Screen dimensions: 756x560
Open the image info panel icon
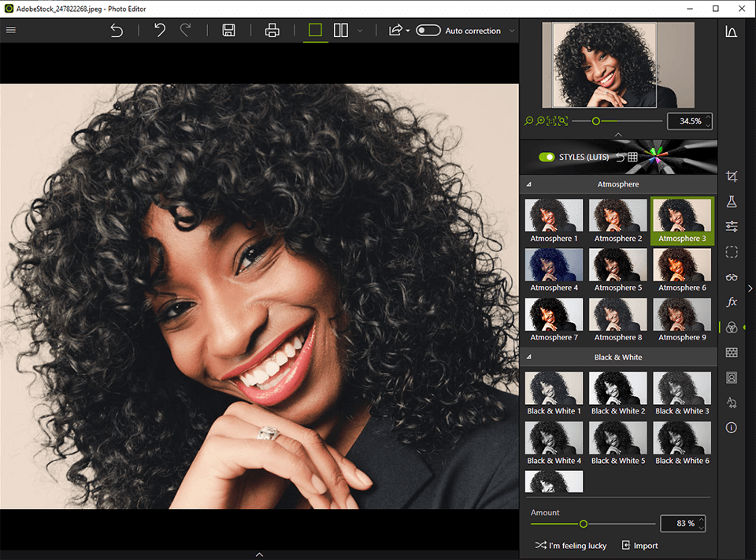click(732, 428)
